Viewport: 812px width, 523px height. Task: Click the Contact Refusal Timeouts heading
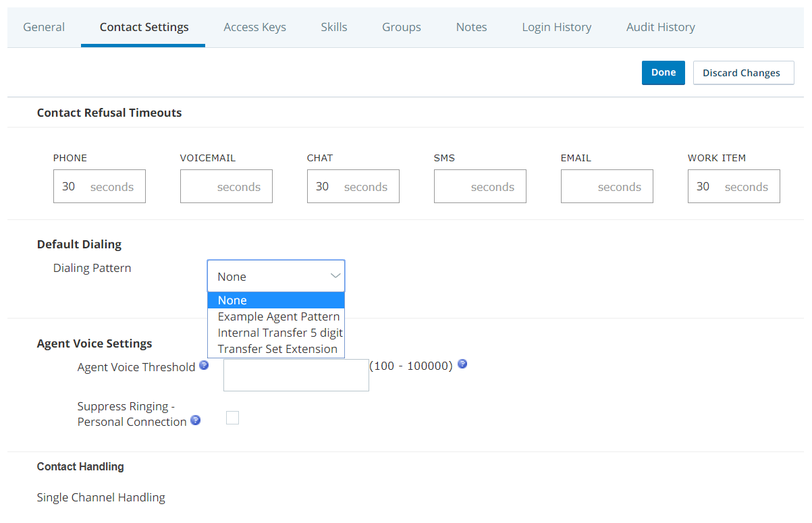point(109,113)
